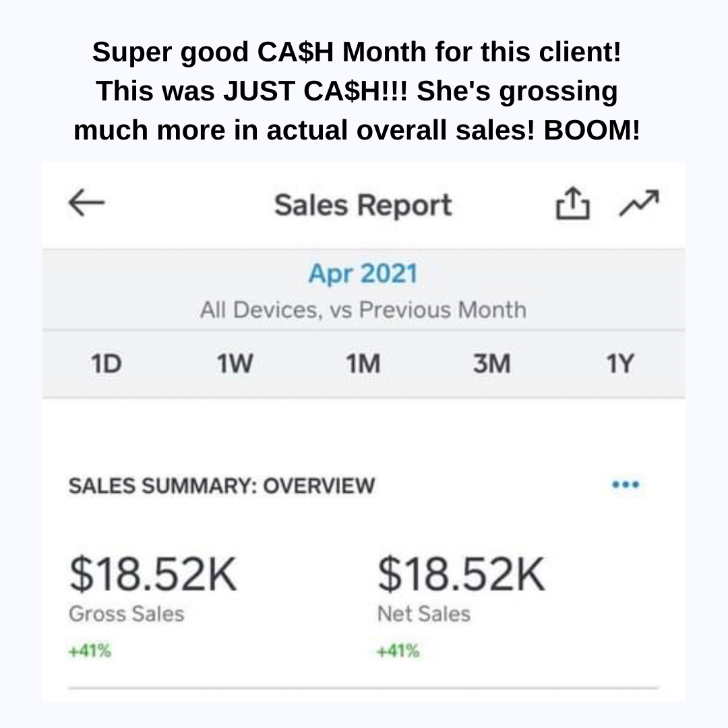The image size is (728, 728).
Task: Select the 3M time range
Action: (x=491, y=363)
